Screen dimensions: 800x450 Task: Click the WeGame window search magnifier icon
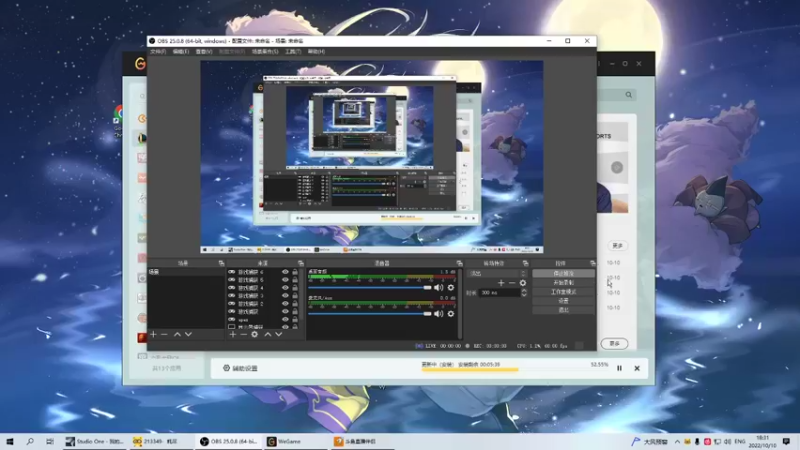[x=629, y=95]
